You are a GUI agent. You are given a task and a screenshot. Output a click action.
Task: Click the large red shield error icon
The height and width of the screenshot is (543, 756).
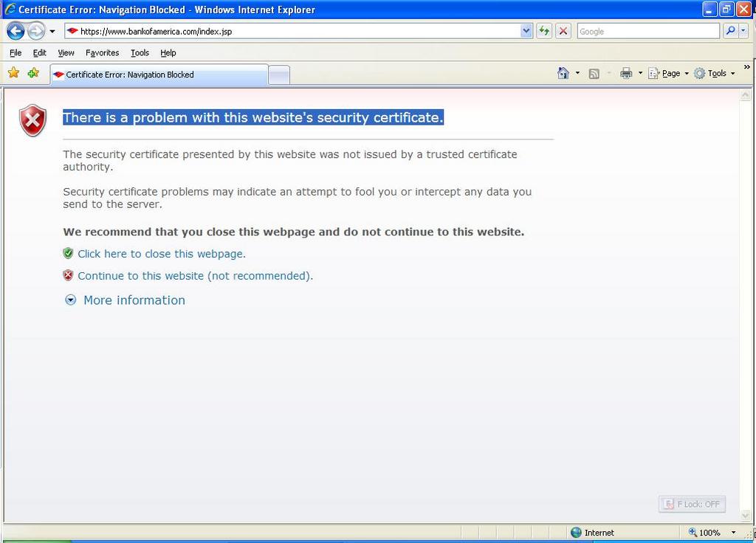pyautogui.click(x=32, y=120)
